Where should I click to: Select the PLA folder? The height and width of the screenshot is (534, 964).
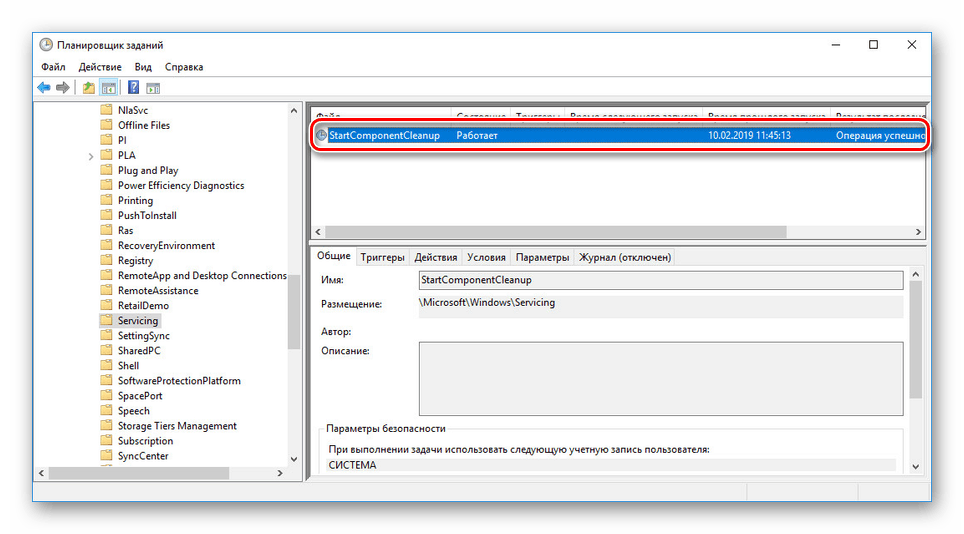pos(127,155)
